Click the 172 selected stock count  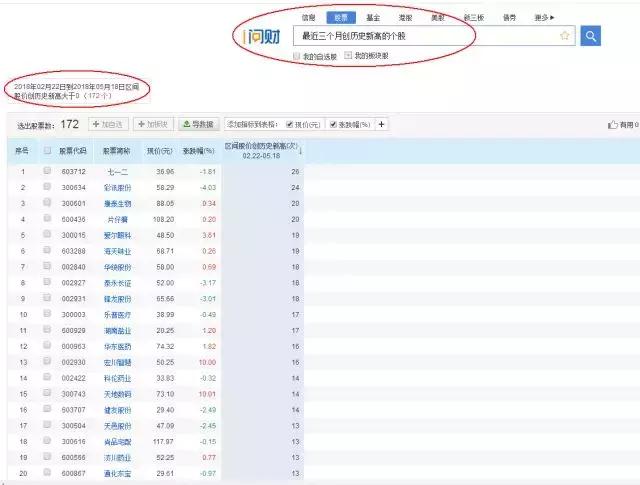(x=69, y=124)
